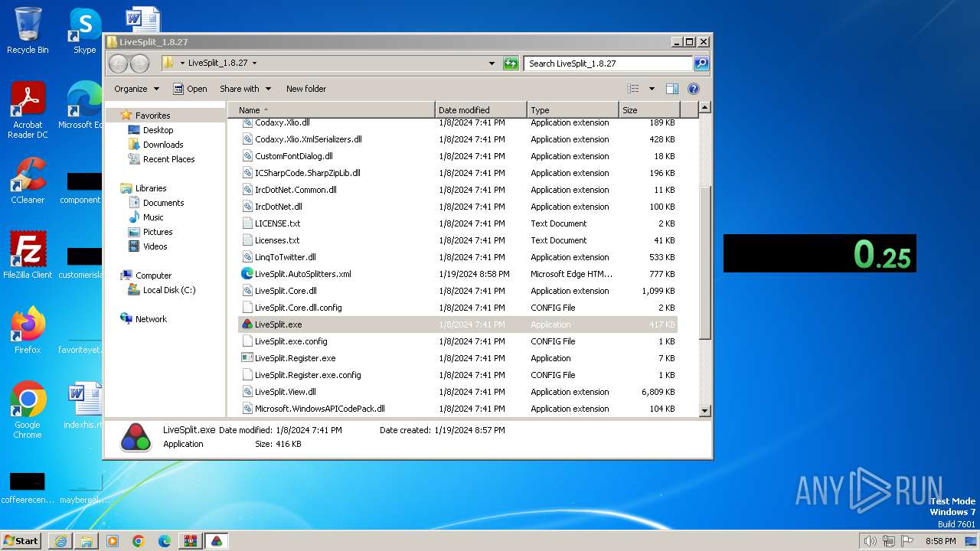Click the search magnifier icon
Image resolution: width=980 pixels, height=551 pixels.
click(701, 64)
